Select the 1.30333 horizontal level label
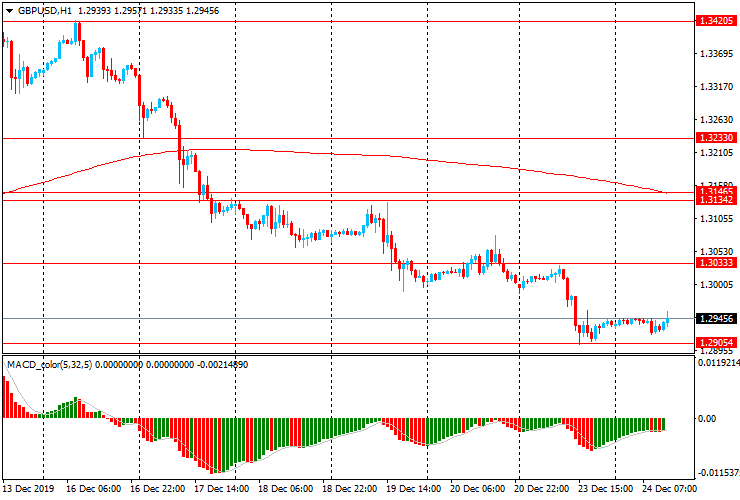Screen dimensions: 740x500 pyautogui.click(x=716, y=263)
